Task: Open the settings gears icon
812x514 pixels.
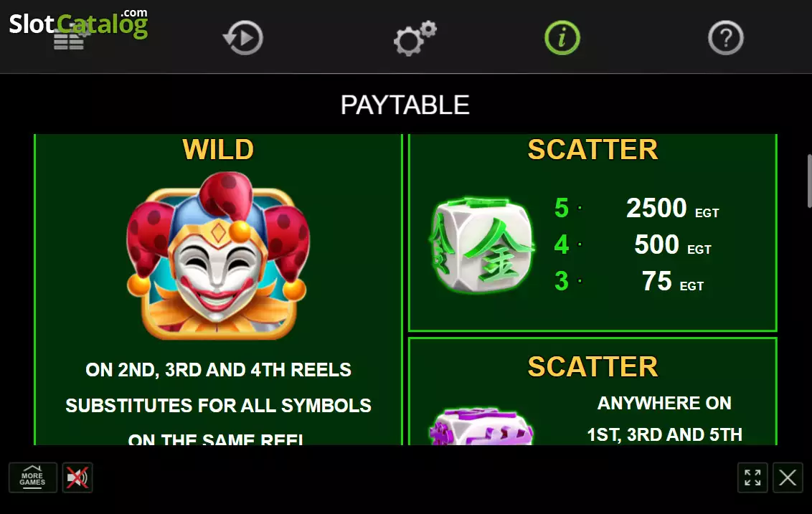Action: [415, 38]
